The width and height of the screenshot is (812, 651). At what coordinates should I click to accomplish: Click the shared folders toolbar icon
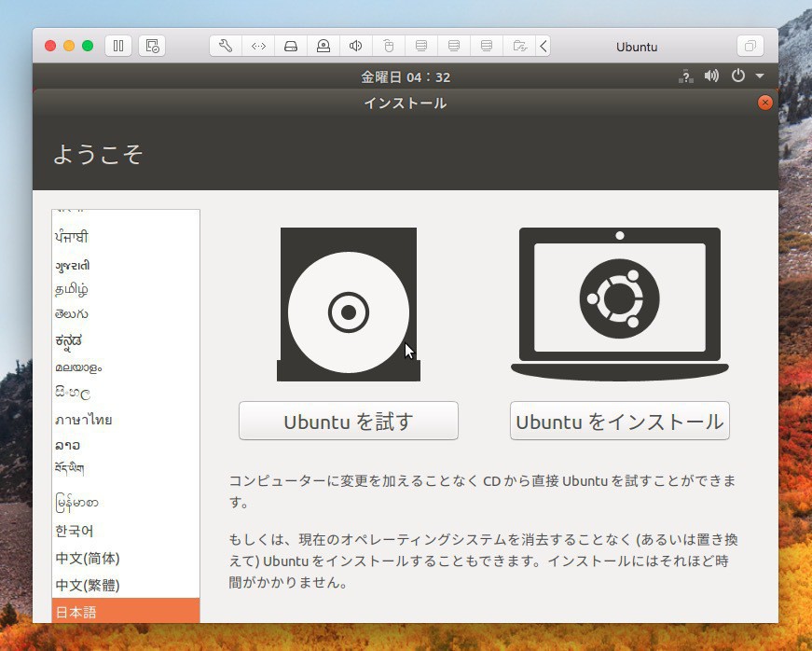[x=519, y=46]
